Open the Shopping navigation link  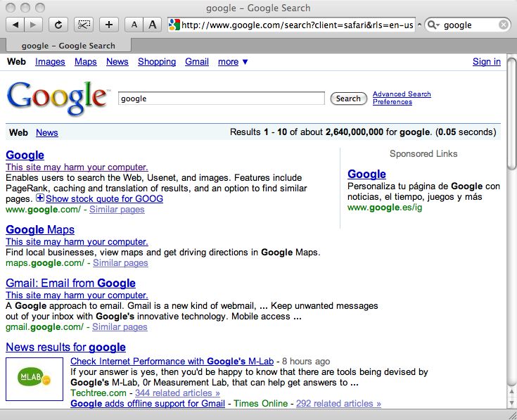point(157,62)
